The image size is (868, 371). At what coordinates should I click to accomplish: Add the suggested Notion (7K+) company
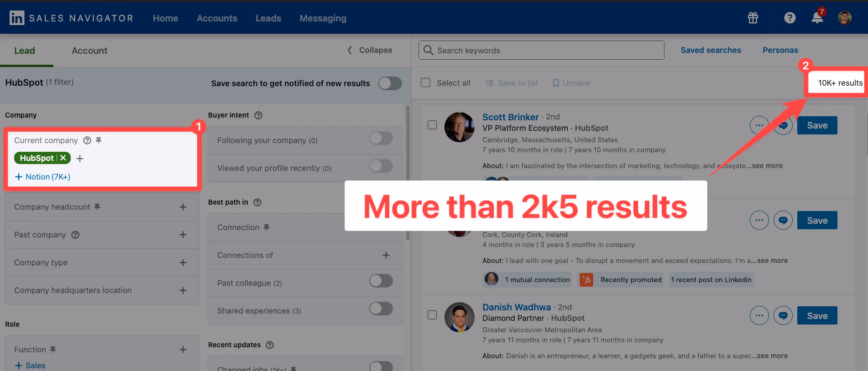pos(42,177)
